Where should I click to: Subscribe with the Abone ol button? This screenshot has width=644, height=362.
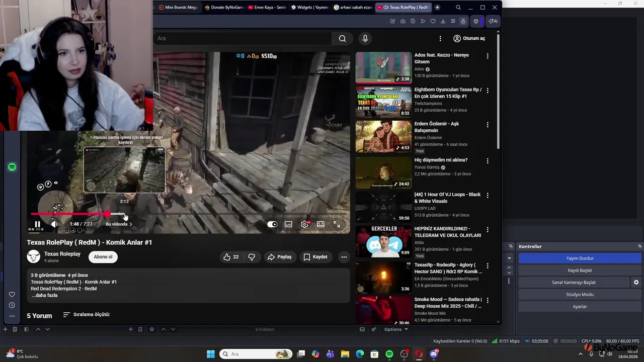coord(103,257)
